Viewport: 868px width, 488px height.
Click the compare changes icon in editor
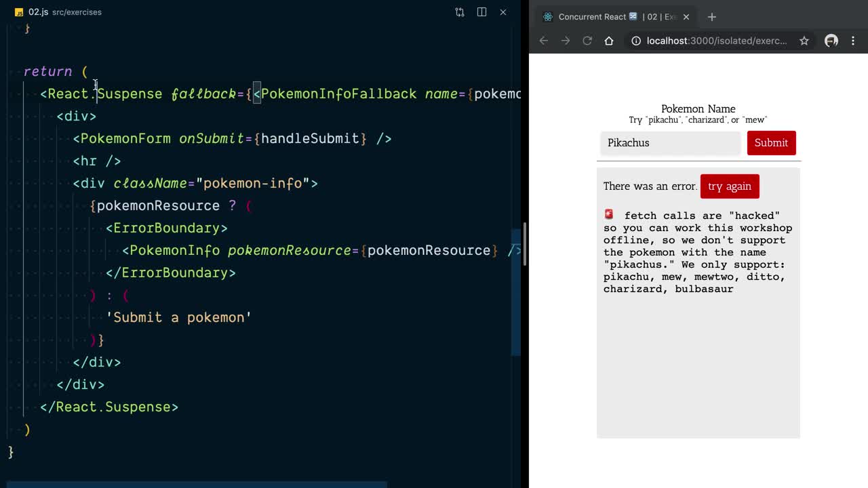pyautogui.click(x=460, y=12)
